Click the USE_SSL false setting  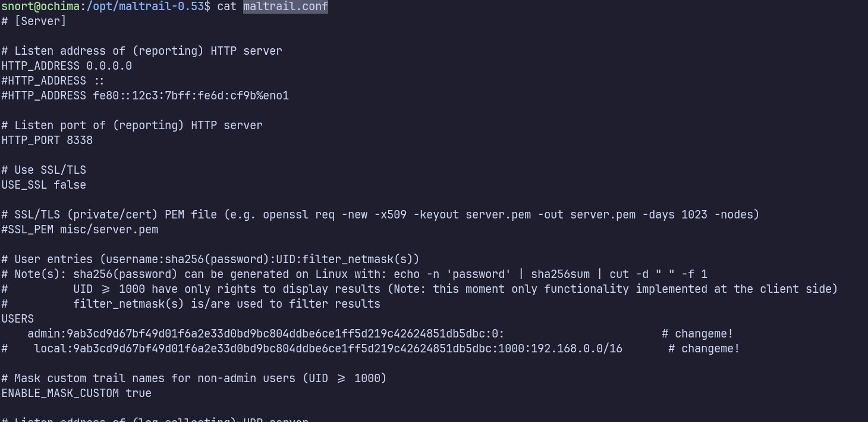pyautogui.click(x=43, y=185)
